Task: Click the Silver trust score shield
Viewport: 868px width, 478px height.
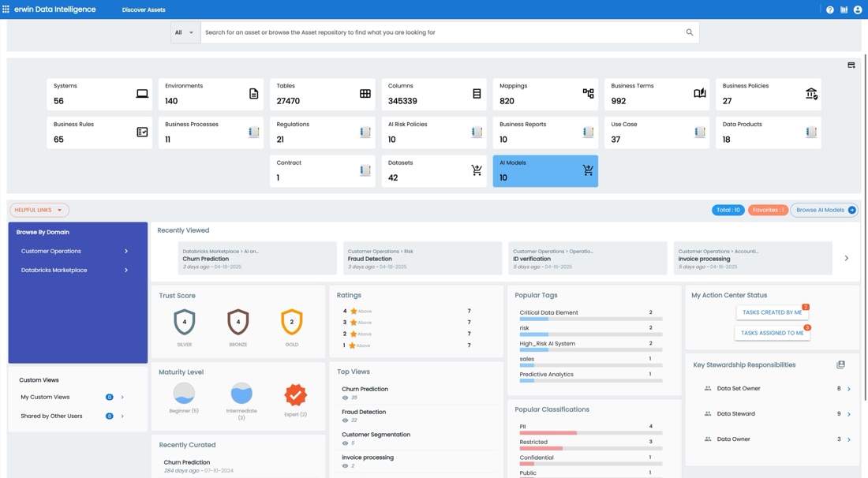Action: click(x=184, y=323)
